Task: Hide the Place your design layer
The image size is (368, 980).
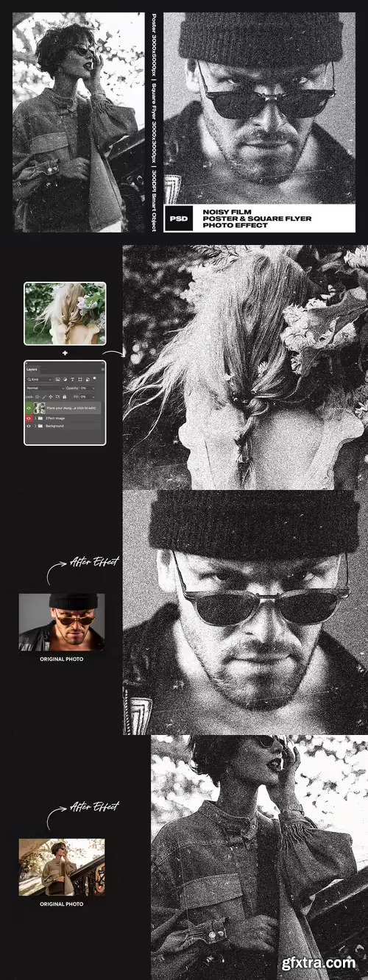Action: tap(29, 408)
